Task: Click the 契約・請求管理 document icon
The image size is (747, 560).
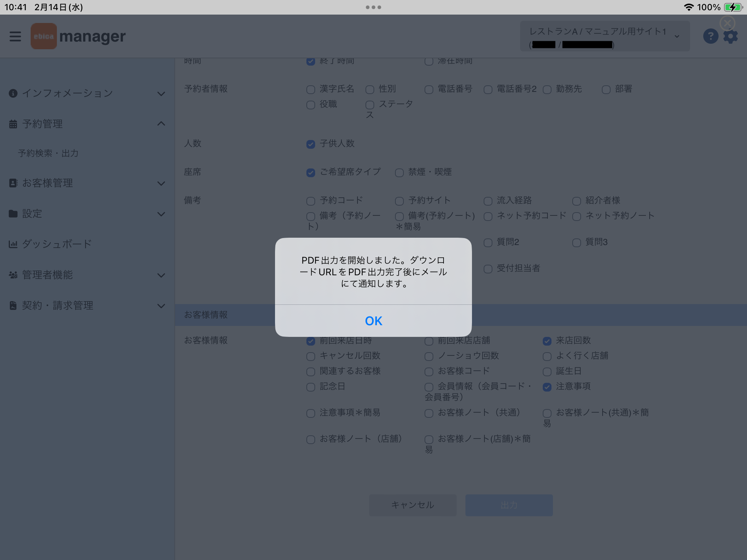Action: pyautogui.click(x=13, y=306)
